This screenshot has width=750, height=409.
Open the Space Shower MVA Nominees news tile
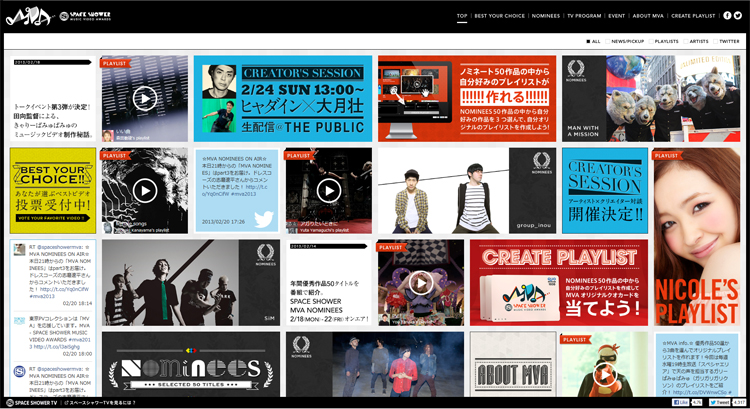[x=329, y=283]
